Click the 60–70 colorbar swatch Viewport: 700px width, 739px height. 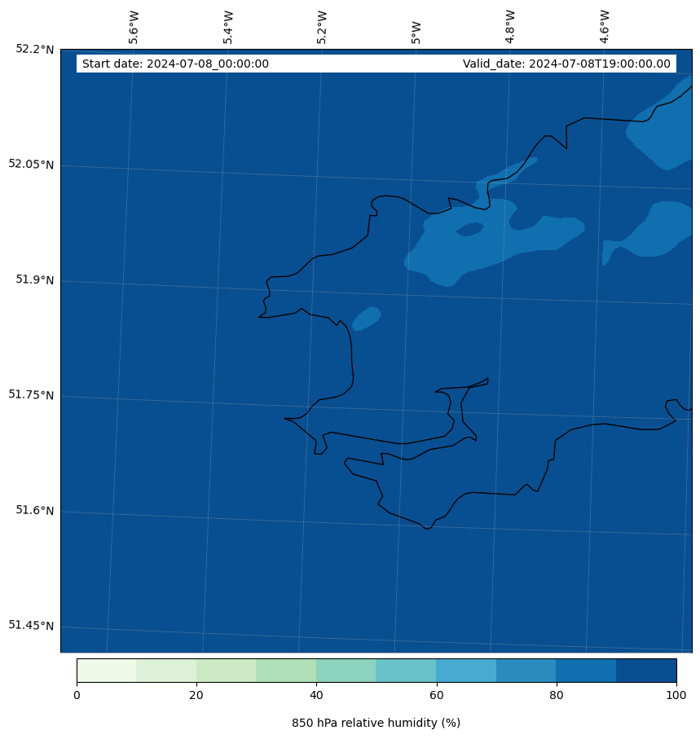pyautogui.click(x=466, y=671)
